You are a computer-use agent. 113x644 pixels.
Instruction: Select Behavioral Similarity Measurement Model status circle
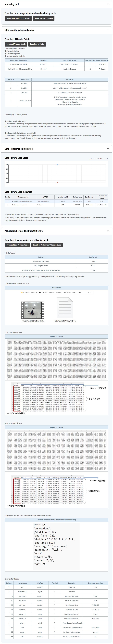(x=90, y=69)
